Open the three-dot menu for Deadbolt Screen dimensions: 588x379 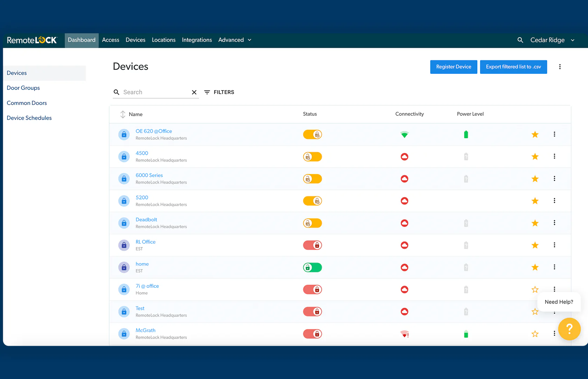click(554, 222)
